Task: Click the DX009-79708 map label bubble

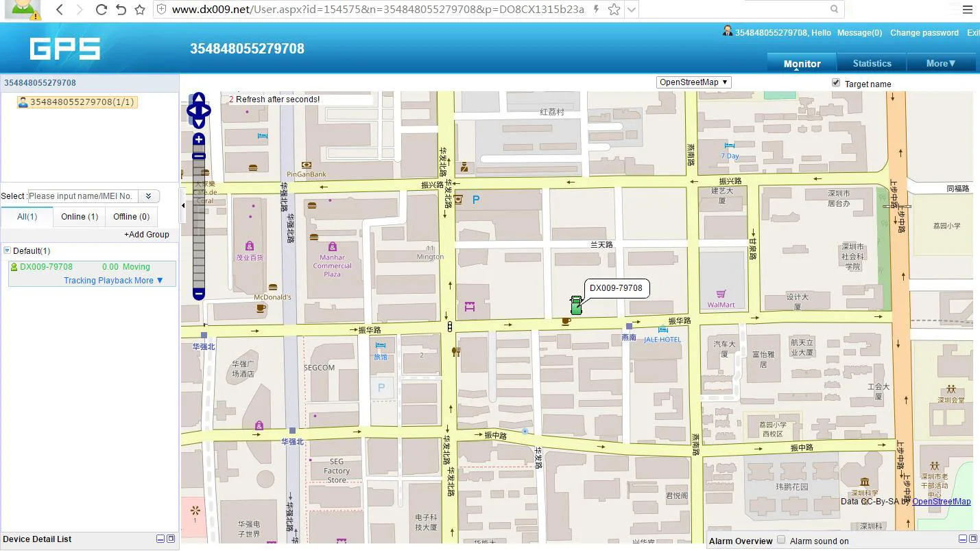Action: click(x=617, y=288)
